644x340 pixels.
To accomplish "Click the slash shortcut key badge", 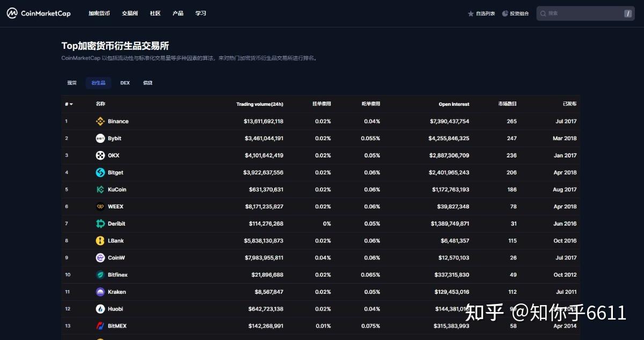I will (628, 13).
